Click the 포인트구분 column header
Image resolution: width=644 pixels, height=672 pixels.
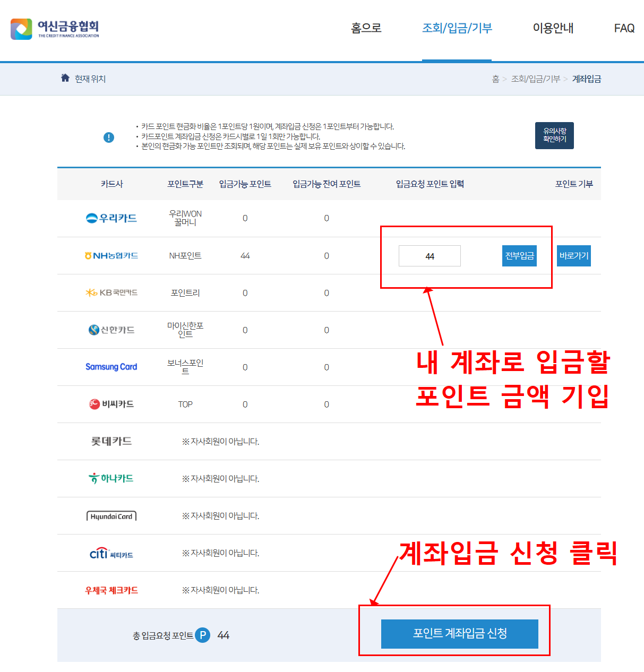(185, 184)
